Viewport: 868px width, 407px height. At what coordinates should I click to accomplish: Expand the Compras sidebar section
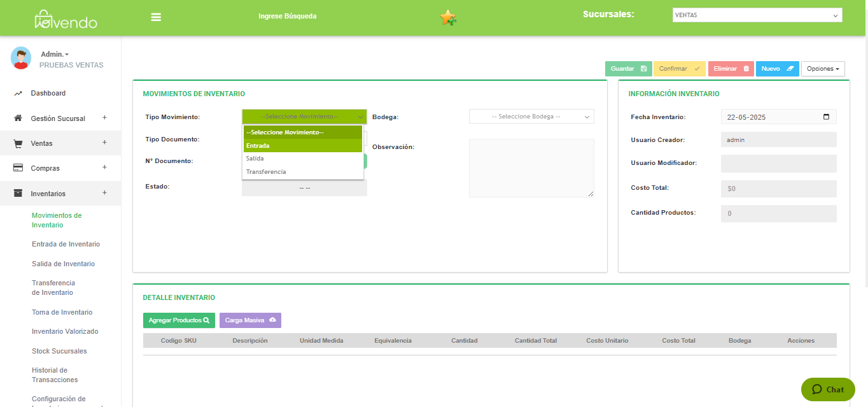click(x=104, y=168)
